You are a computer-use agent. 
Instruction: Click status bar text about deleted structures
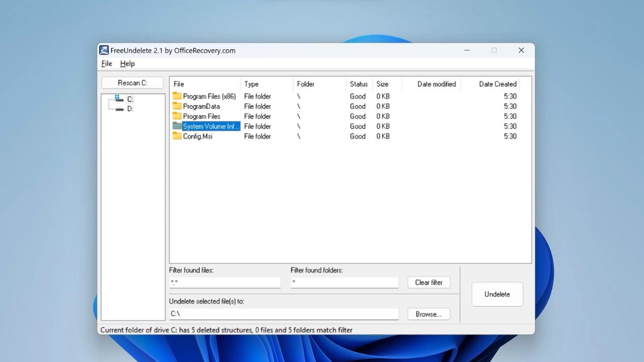click(x=226, y=330)
